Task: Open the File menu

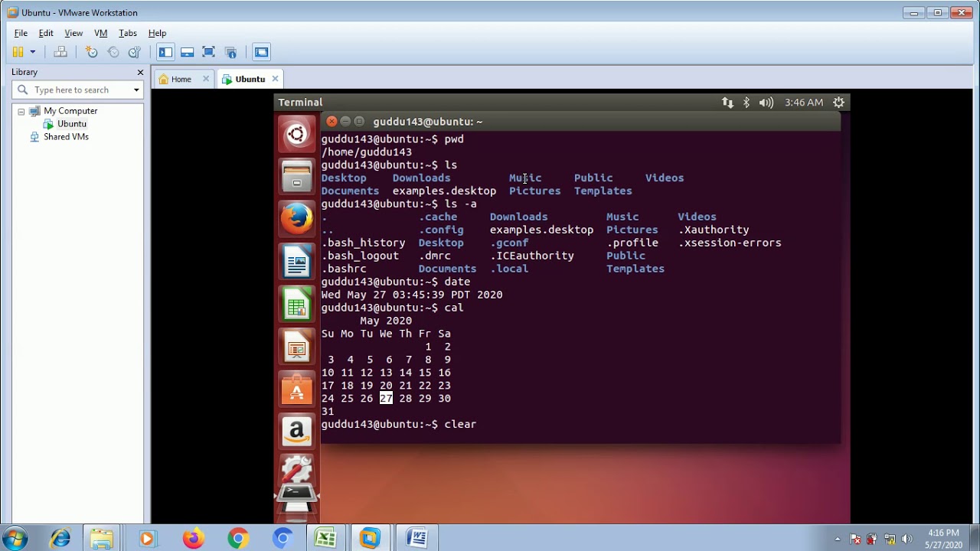Action: click(21, 33)
